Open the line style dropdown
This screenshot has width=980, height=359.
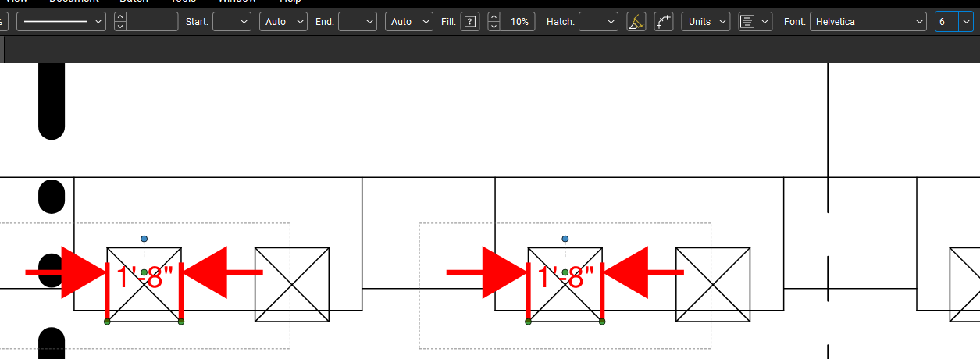[x=61, y=22]
